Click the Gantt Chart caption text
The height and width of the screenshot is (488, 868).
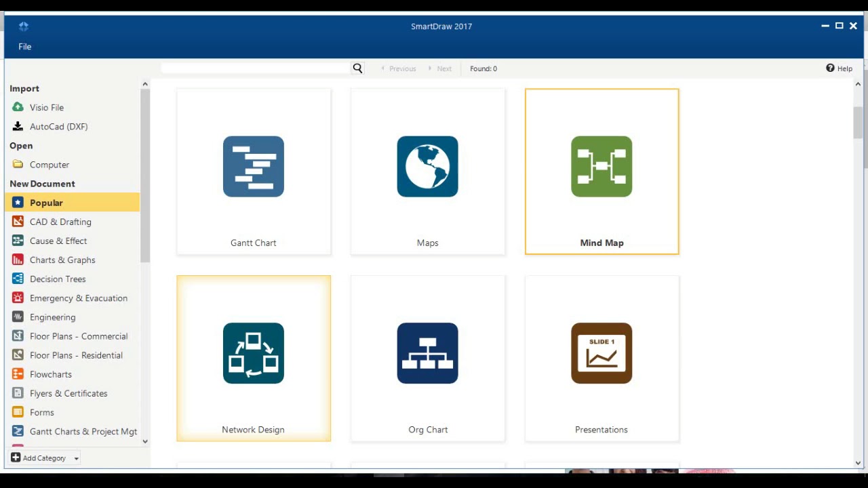pos(253,243)
